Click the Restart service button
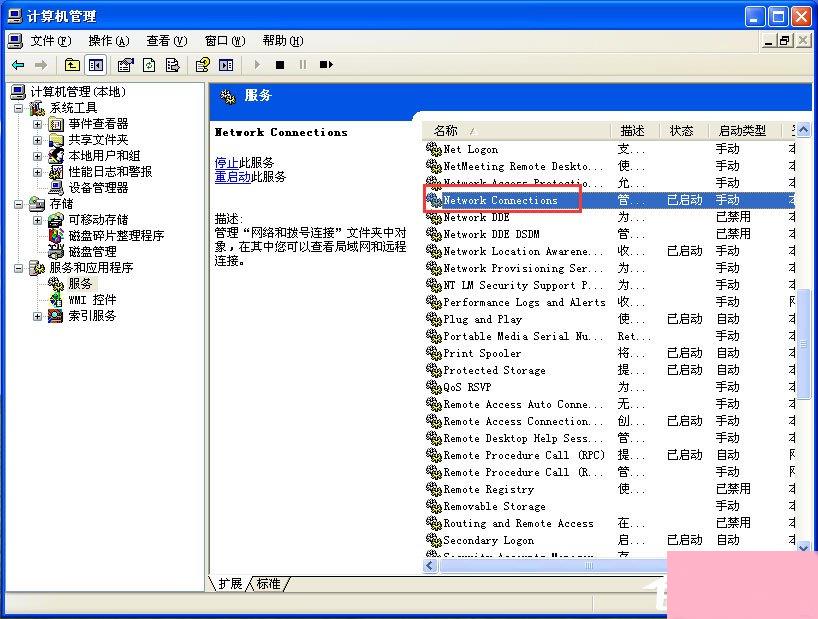 tap(327, 65)
